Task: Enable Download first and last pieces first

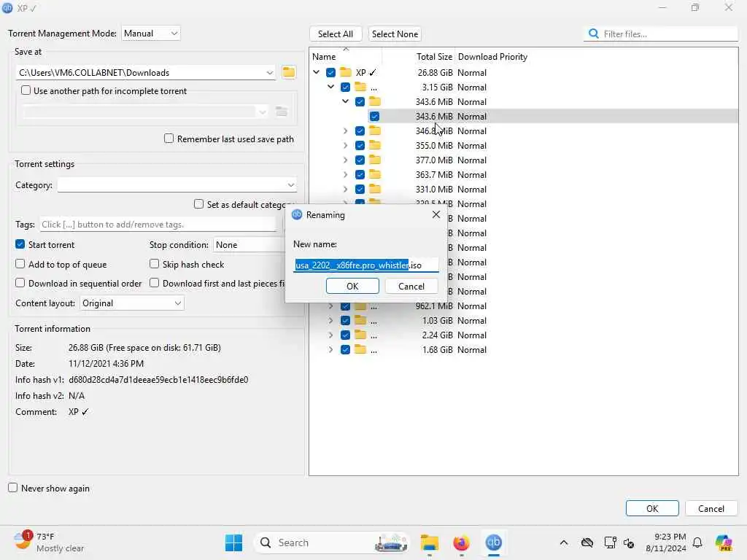Action: coord(155,283)
